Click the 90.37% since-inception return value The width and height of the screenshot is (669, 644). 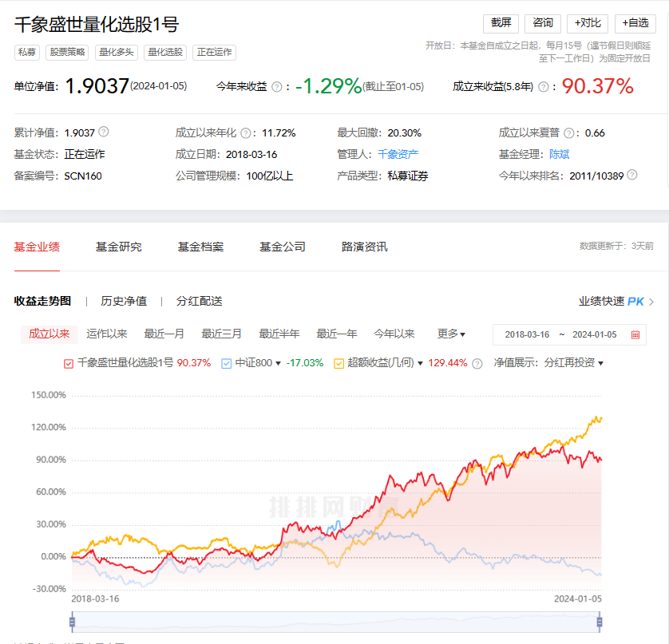[597, 86]
